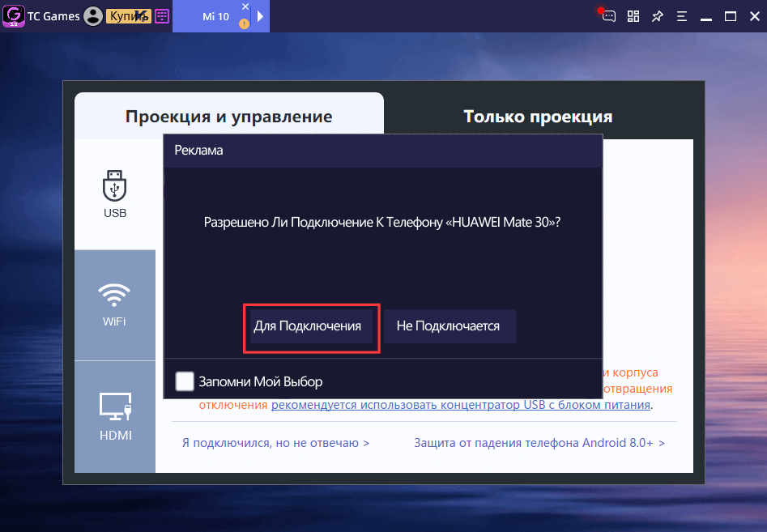
Task: Open the user account avatar
Action: click(93, 16)
